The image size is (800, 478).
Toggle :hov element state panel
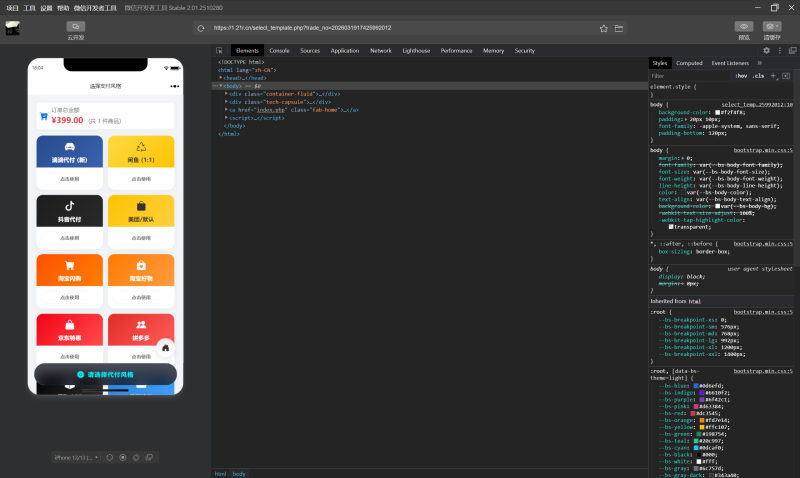741,76
